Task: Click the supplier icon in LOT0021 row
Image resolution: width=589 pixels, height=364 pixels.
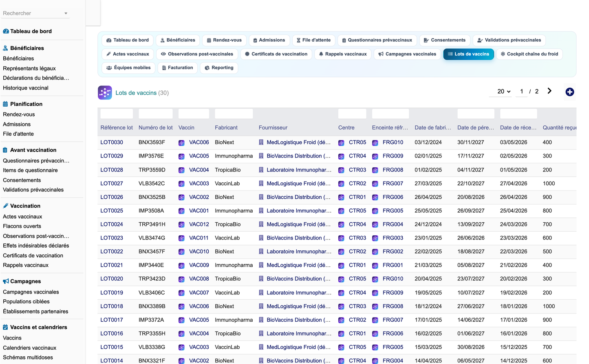Action: 261,265
